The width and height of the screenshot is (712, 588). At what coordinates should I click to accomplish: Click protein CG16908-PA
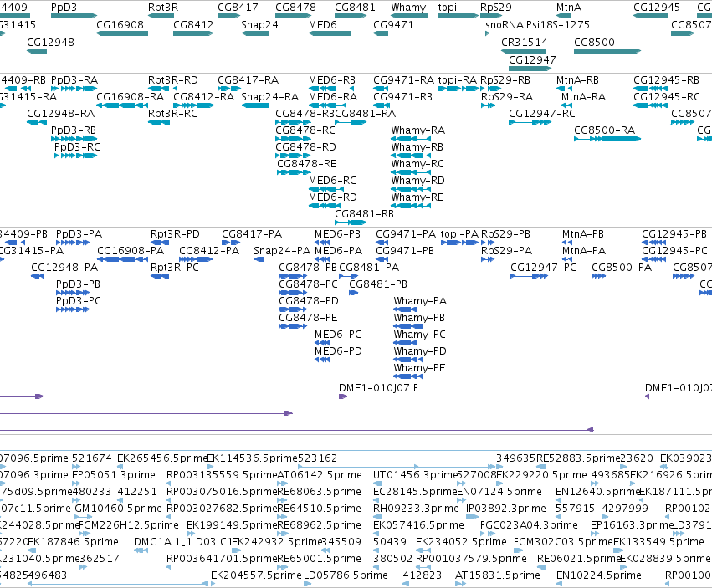tap(123, 259)
